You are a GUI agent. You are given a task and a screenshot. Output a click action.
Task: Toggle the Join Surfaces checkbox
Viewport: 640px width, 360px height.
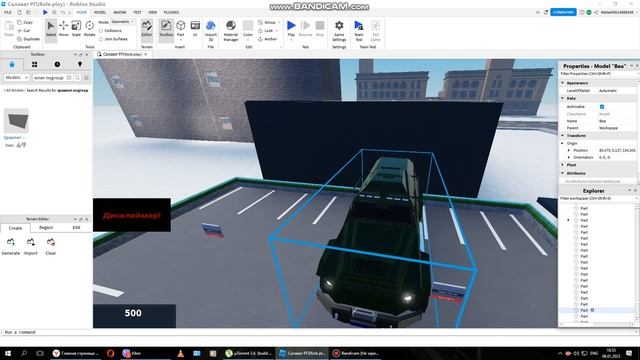pos(101,39)
